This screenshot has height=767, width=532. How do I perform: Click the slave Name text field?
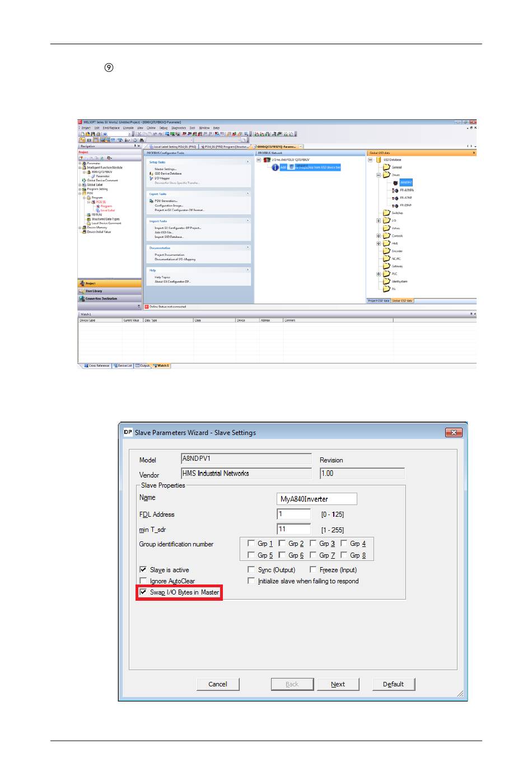coord(316,499)
